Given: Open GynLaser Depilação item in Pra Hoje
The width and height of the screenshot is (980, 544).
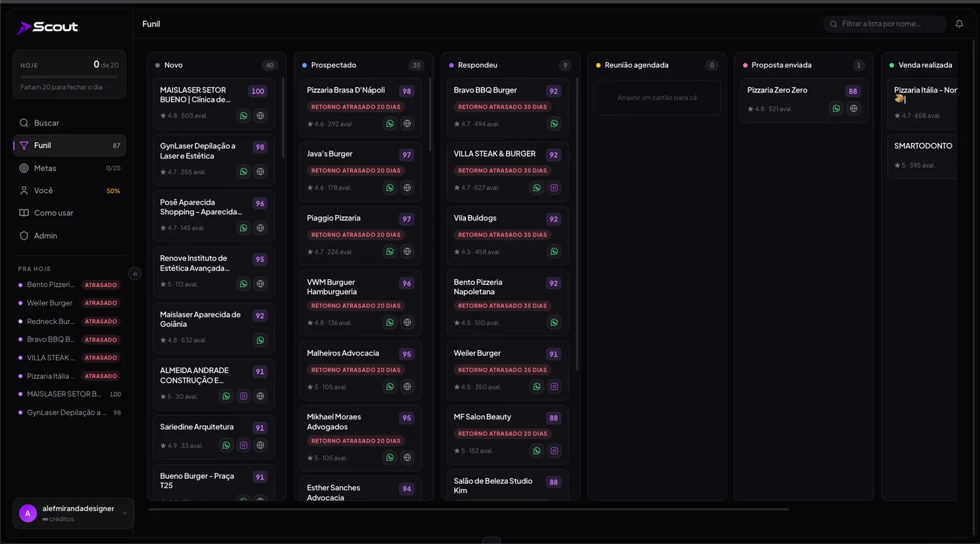Looking at the screenshot, I should 69,412.
